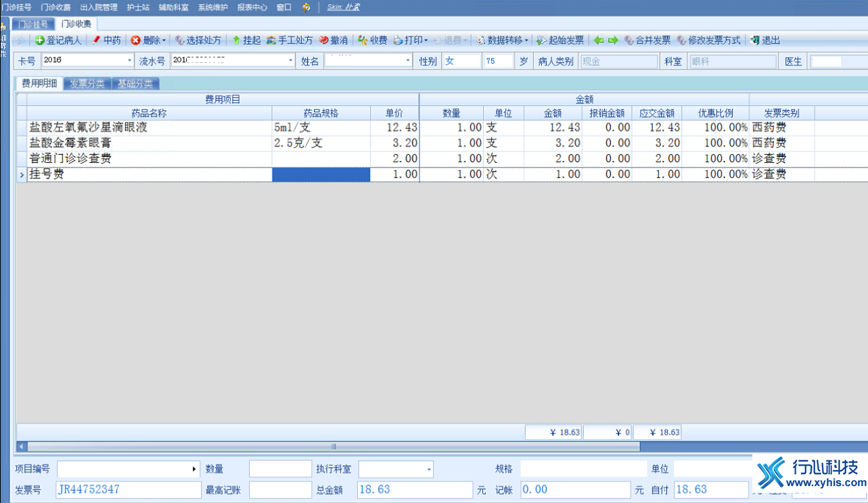Click the 最高记账 input field
Screen dimensions: 868x503
[x=280, y=489]
